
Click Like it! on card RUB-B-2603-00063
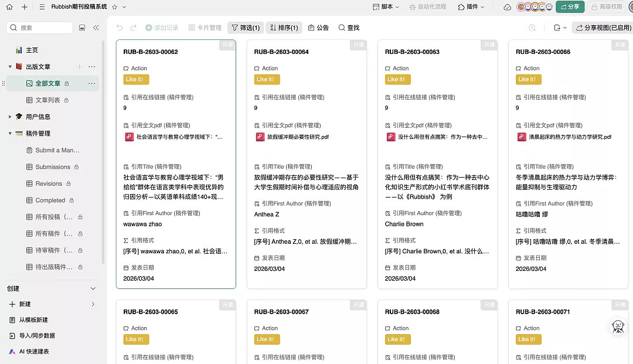(x=397, y=80)
